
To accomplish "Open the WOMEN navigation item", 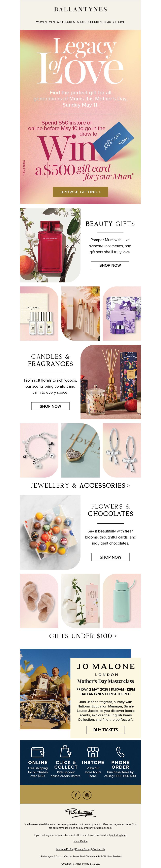I will pyautogui.click(x=41, y=22).
